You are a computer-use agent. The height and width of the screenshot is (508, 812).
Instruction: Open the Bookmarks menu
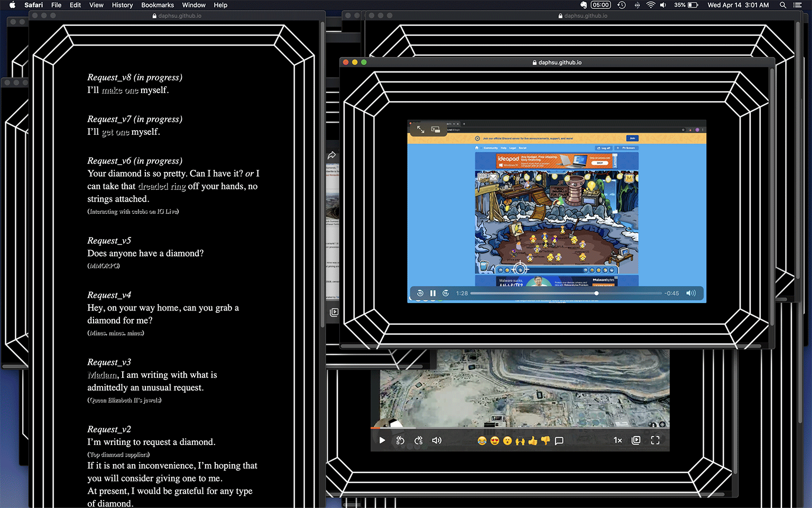(158, 5)
